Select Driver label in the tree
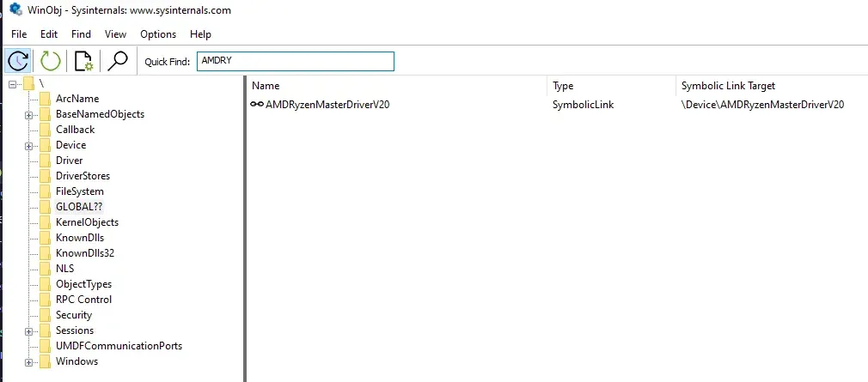The image size is (868, 382). pyautogui.click(x=70, y=161)
